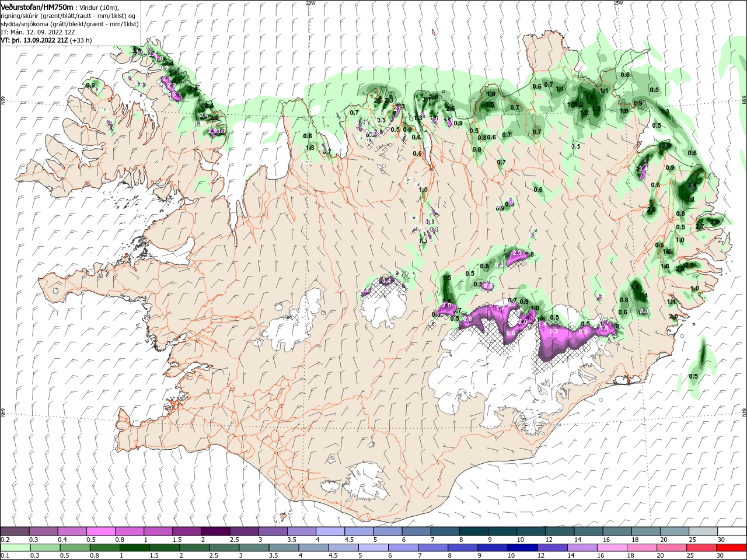Pick top-row slate blue swatch between 6 and 7
Image resolution: width=747 pixels, height=560 pixels.
click(x=417, y=531)
